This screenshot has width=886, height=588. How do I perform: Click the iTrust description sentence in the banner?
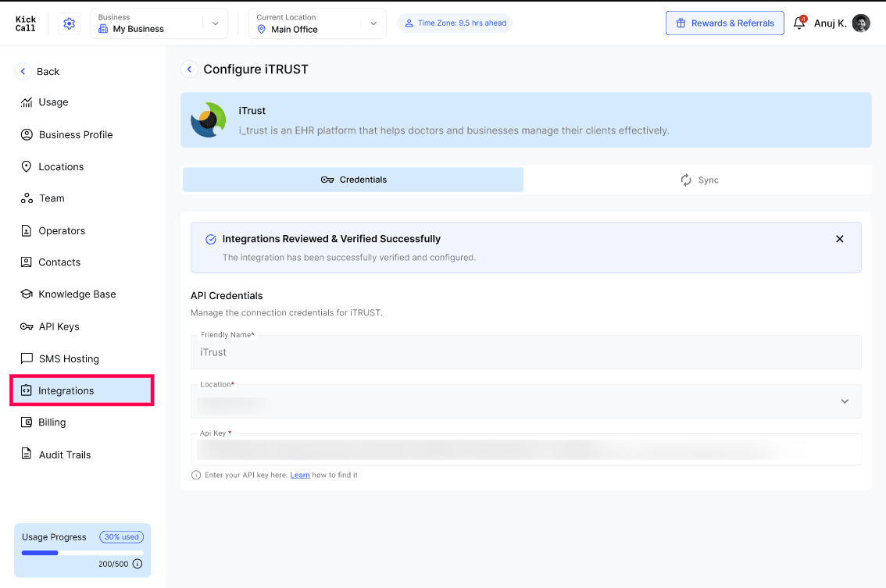[454, 130]
